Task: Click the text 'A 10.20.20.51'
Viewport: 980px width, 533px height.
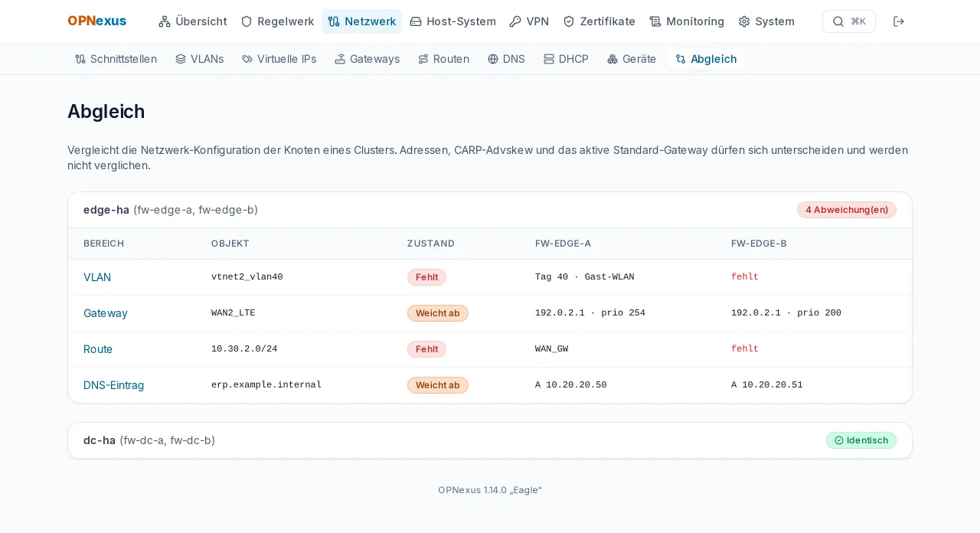Action: pos(767,385)
